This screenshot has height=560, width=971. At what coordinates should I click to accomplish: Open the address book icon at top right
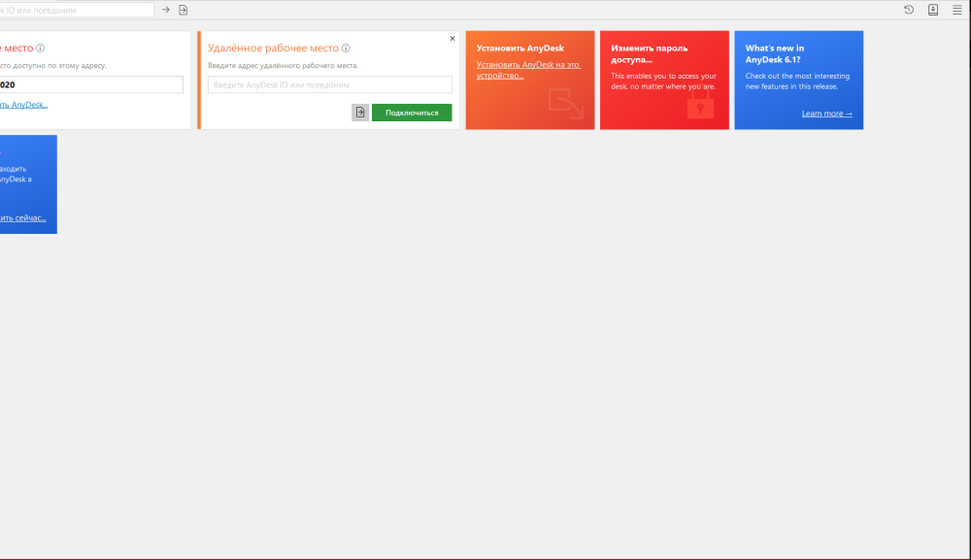[x=932, y=10]
